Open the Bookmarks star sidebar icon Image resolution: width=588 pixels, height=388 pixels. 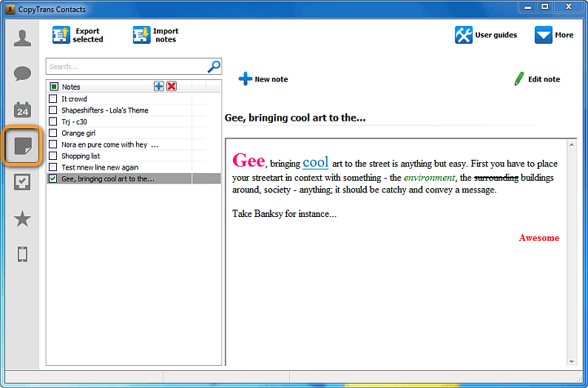[x=22, y=218]
